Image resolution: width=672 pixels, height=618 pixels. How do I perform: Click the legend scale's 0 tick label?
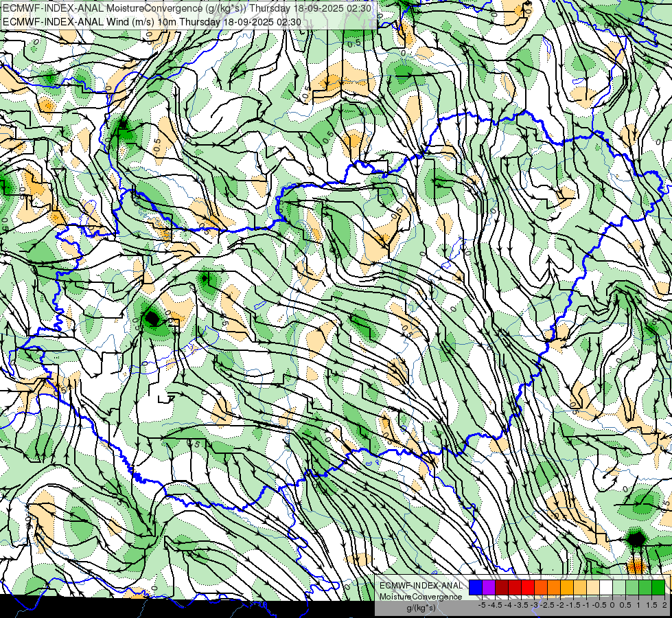(612, 605)
